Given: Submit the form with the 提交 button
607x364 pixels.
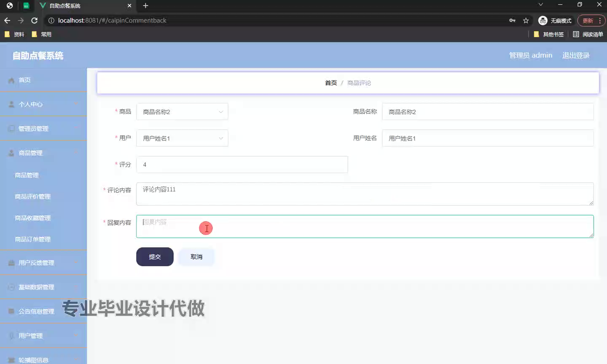Looking at the screenshot, I should (x=155, y=257).
